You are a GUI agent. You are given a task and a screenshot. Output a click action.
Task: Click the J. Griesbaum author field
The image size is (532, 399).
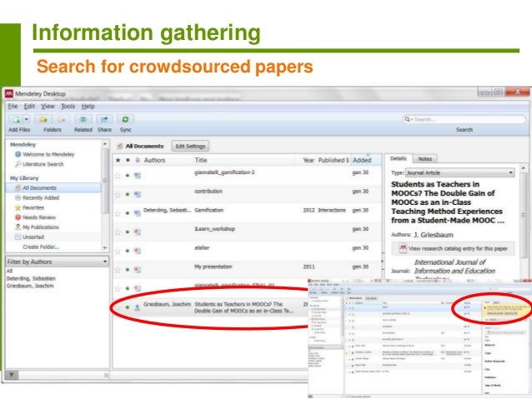coord(434,235)
